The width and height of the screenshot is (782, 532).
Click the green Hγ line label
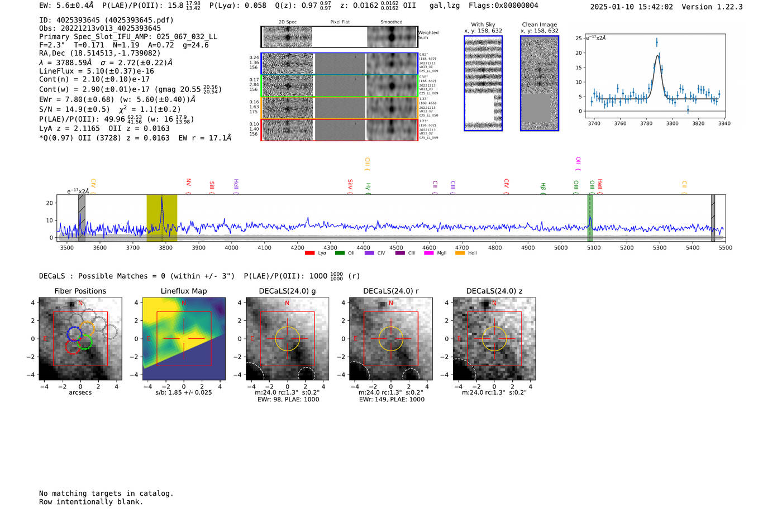pos(368,188)
